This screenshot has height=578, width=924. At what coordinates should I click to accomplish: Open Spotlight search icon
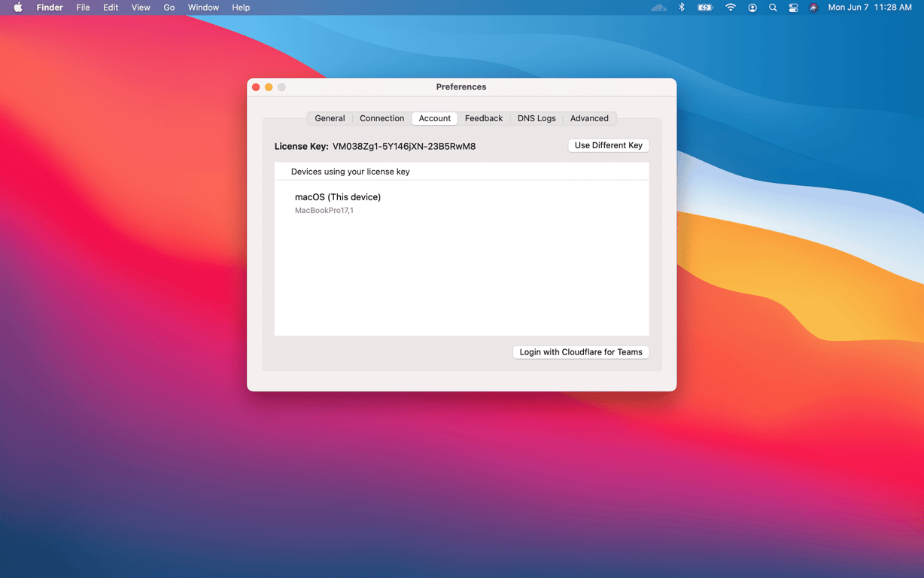(x=773, y=8)
